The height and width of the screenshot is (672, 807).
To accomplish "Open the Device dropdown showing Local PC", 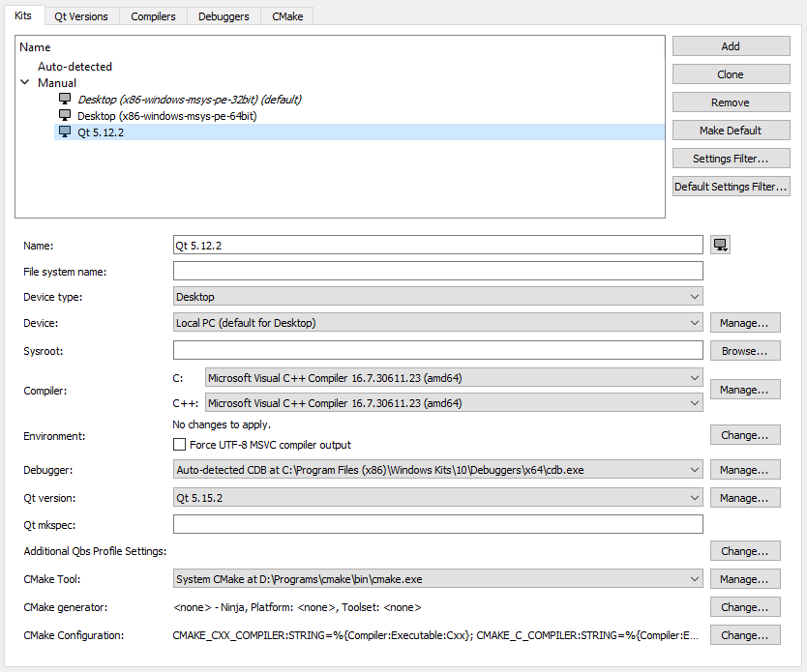I will (x=438, y=323).
